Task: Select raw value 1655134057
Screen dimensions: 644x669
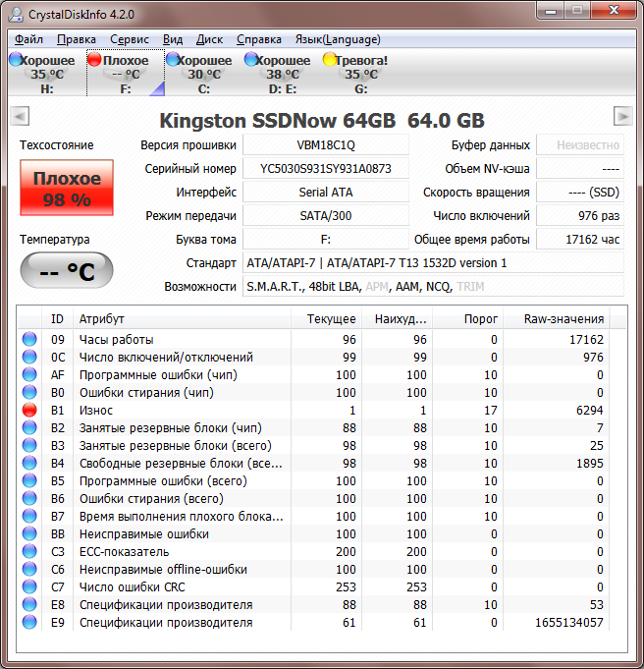Action: coord(569,623)
